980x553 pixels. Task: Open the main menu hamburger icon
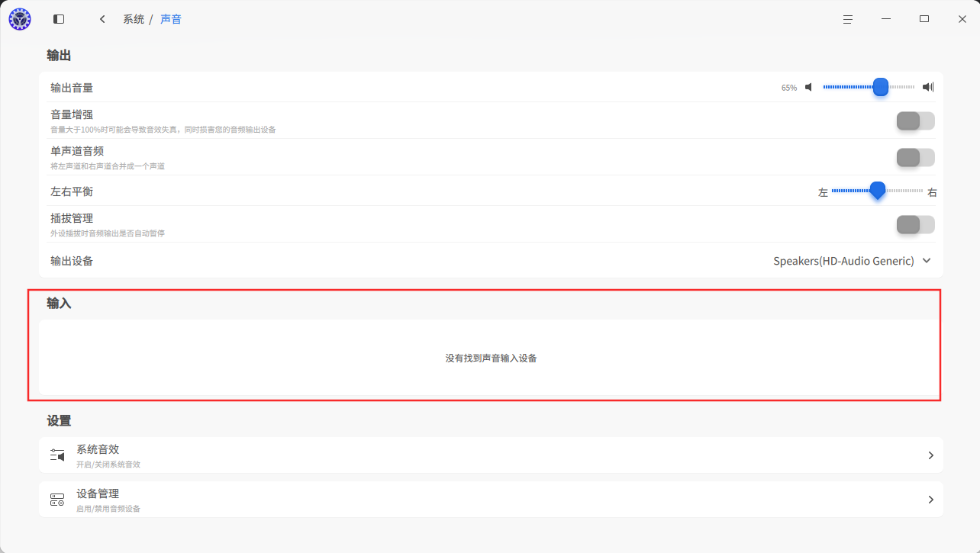[847, 19]
